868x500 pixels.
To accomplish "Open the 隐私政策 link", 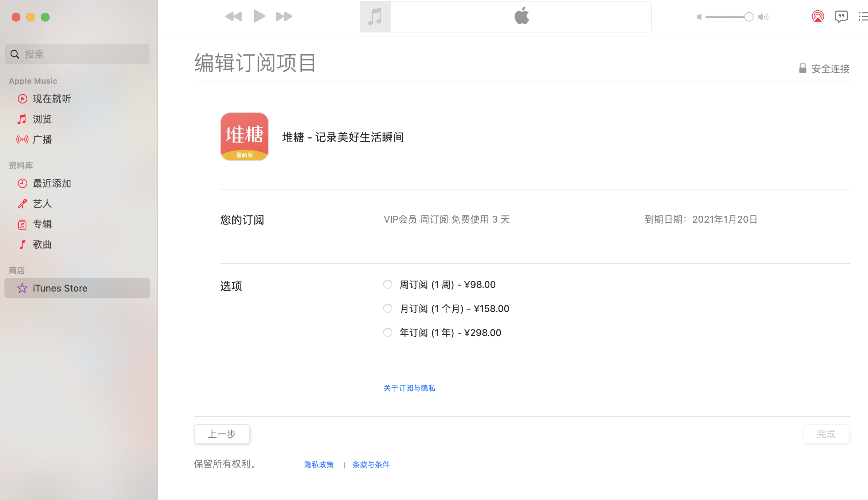I will pos(319,465).
